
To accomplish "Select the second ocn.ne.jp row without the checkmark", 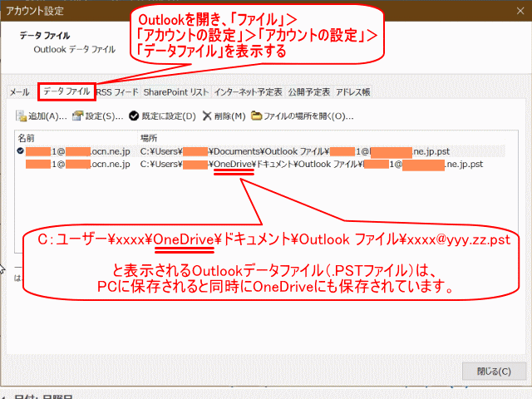I will click(x=260, y=165).
